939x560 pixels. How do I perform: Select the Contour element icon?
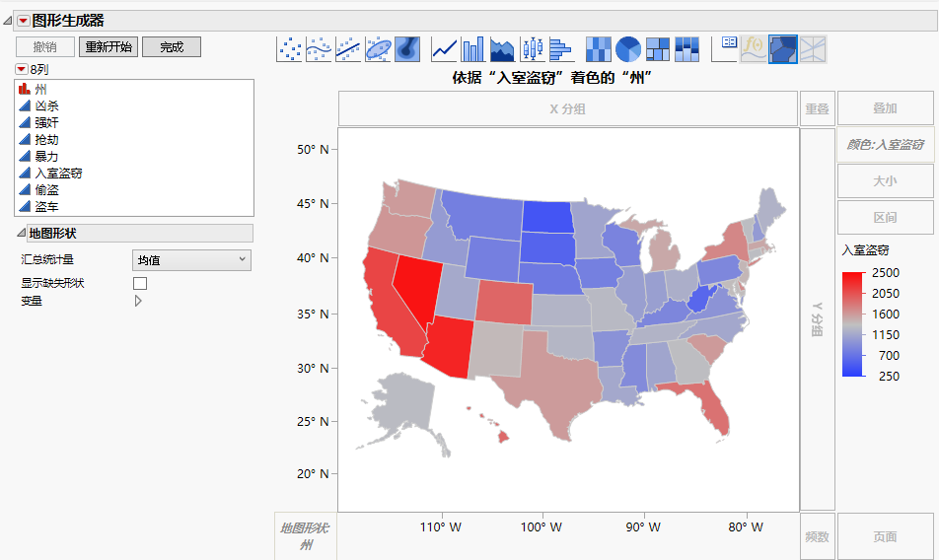click(x=407, y=49)
